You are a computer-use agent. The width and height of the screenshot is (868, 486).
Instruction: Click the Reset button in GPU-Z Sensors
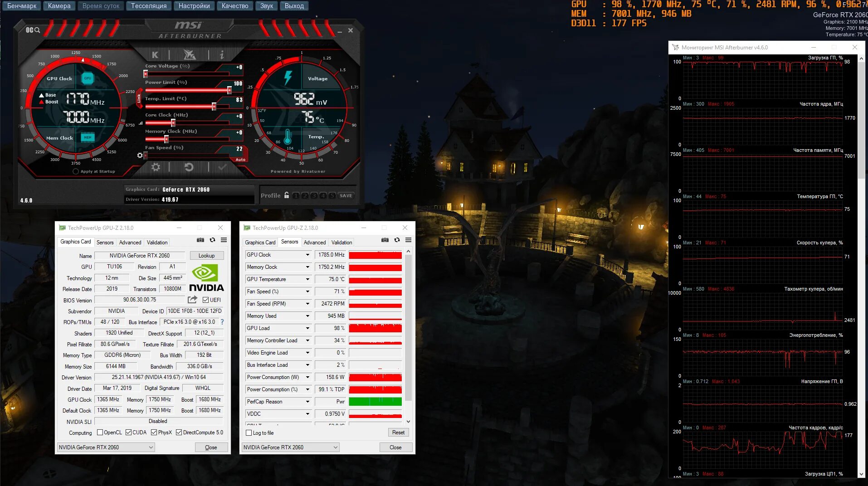coord(398,433)
